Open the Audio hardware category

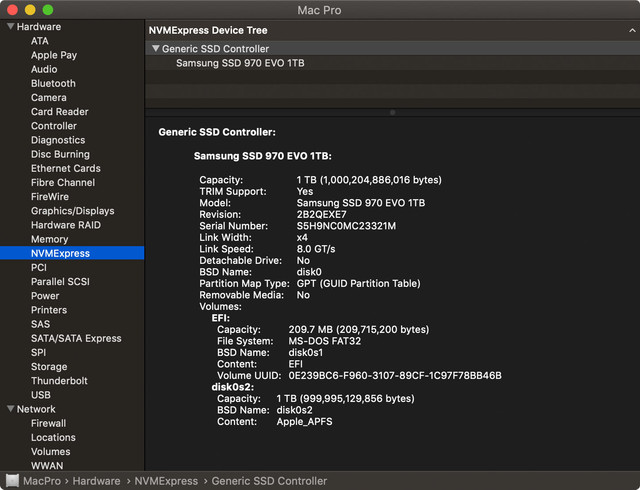click(44, 69)
